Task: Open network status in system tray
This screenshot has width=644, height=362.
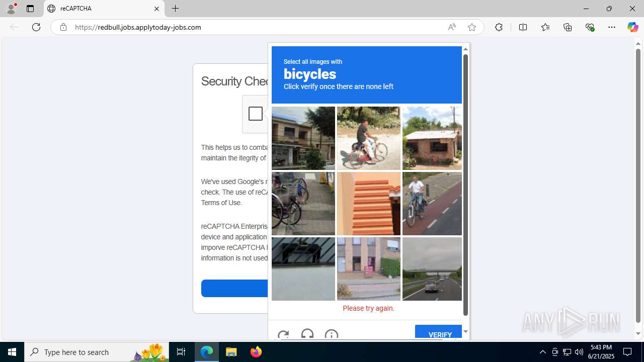Action: 567,352
